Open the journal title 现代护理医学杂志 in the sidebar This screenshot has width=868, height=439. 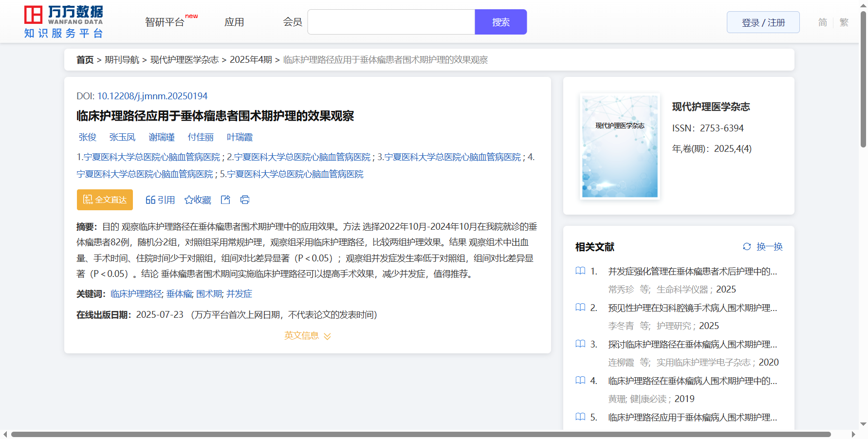point(711,107)
